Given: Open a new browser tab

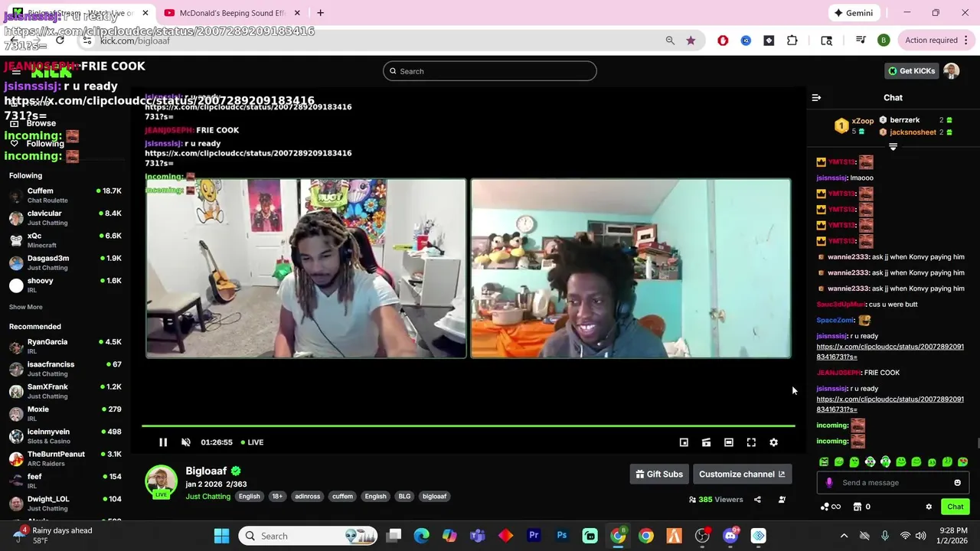Looking at the screenshot, I should coord(320,13).
